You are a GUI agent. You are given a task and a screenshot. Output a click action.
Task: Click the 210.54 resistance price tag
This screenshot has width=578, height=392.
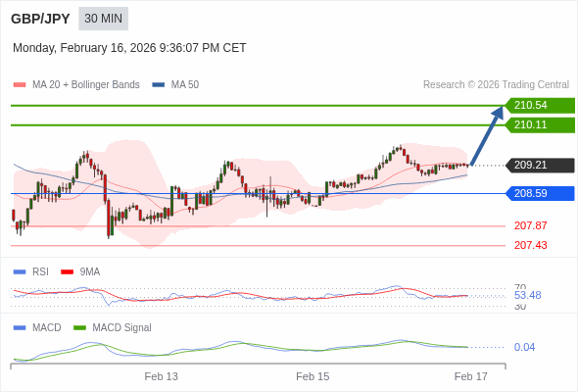540,106
